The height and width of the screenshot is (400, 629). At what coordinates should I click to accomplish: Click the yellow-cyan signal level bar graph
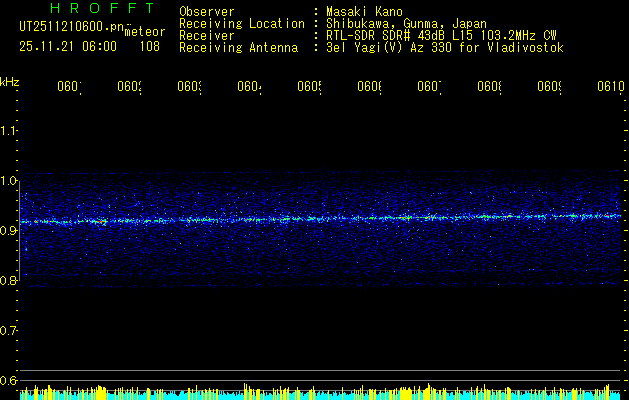click(x=322, y=392)
